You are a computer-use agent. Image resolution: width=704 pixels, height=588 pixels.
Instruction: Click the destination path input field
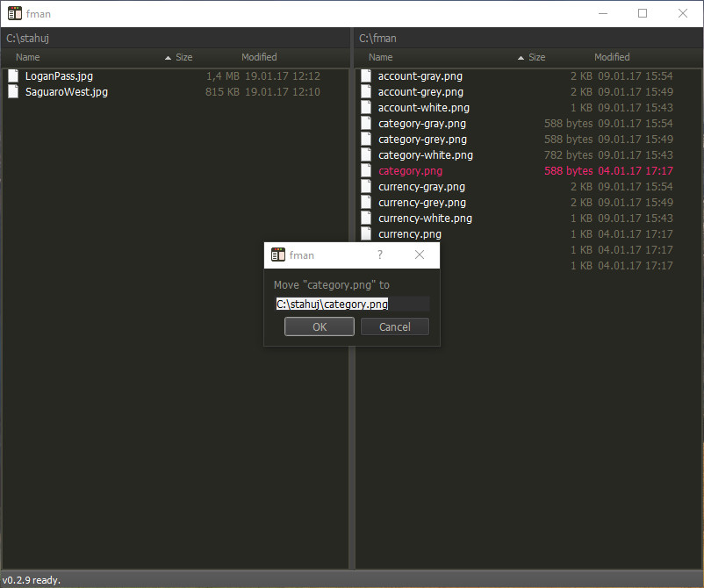353,304
